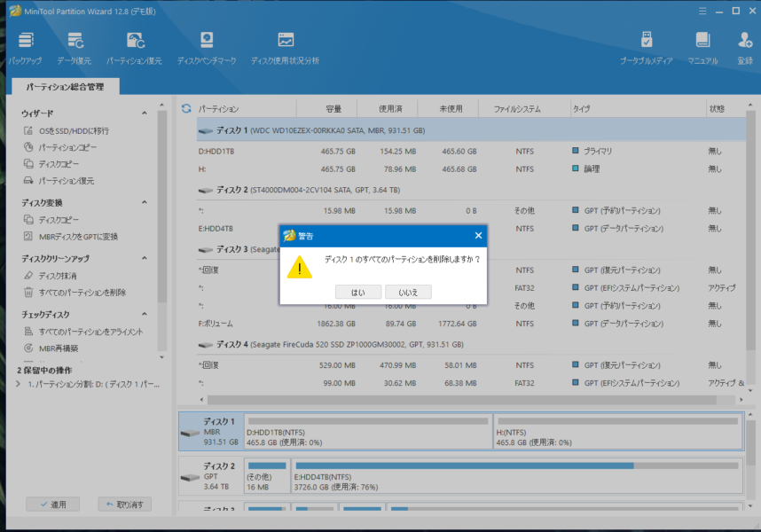Open ディスク使用状況分析 space analyzer
The height and width of the screenshot is (532, 761).
[x=286, y=48]
